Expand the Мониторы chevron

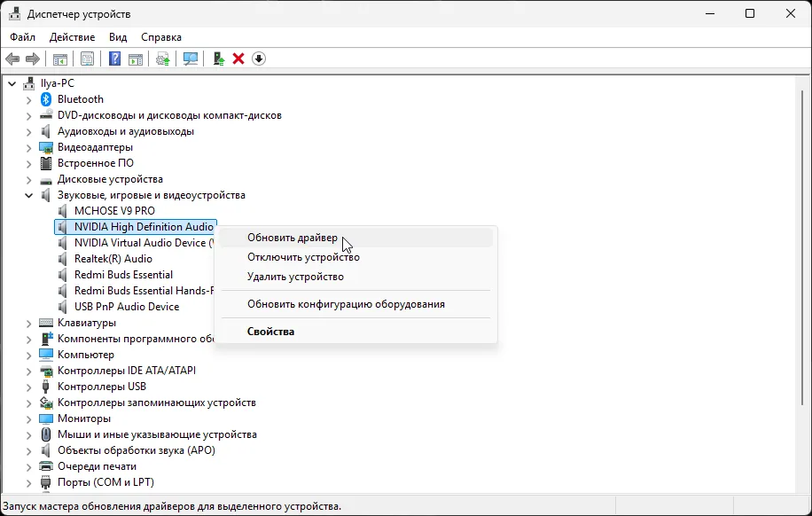(x=29, y=418)
